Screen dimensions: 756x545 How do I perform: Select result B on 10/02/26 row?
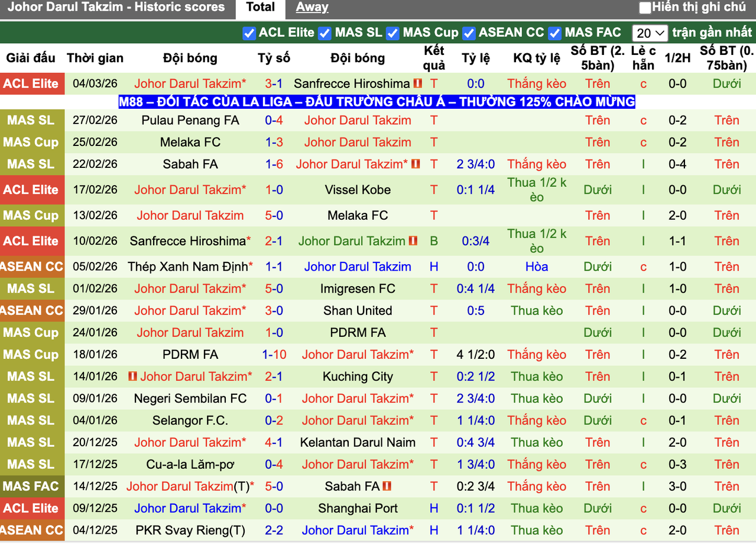pos(434,241)
